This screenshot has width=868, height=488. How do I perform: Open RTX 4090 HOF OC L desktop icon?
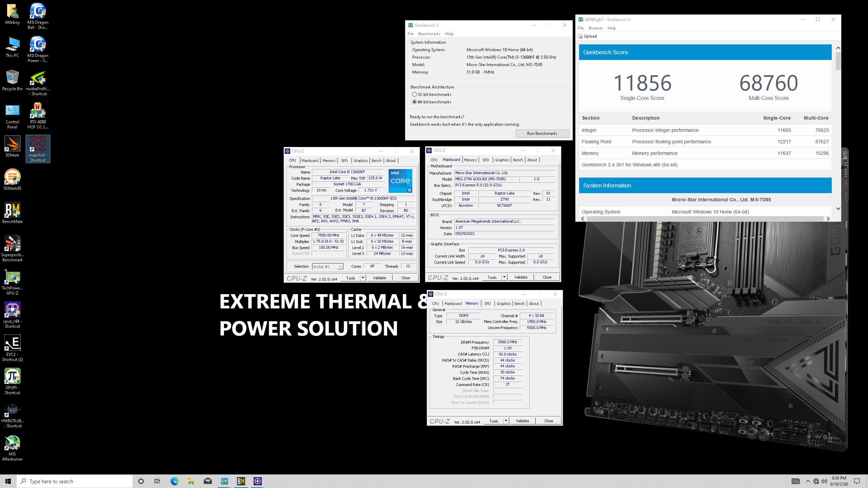click(38, 116)
